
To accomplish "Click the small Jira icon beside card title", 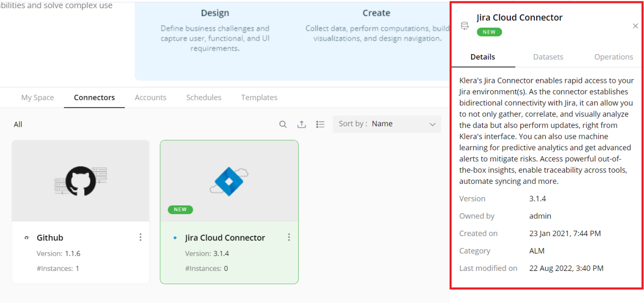I will click(x=175, y=238).
